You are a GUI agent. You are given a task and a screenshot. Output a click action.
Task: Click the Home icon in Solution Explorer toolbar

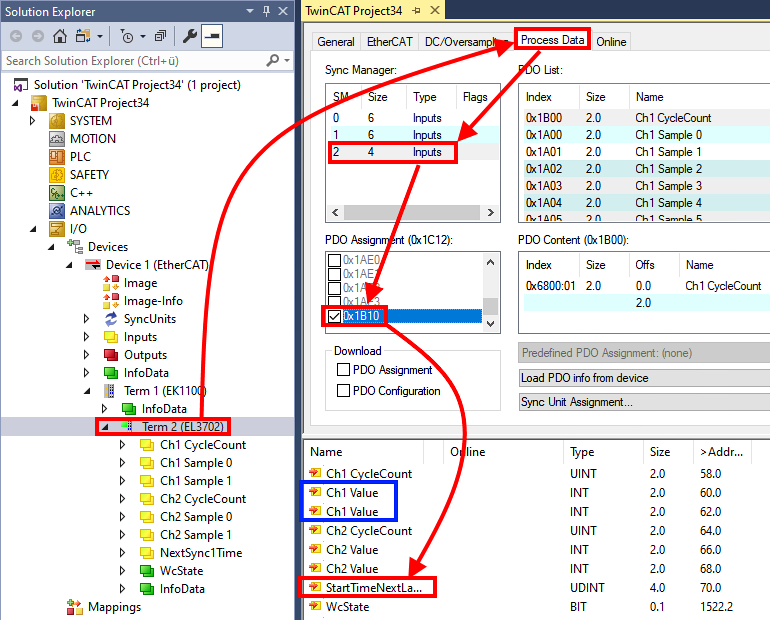[59, 36]
